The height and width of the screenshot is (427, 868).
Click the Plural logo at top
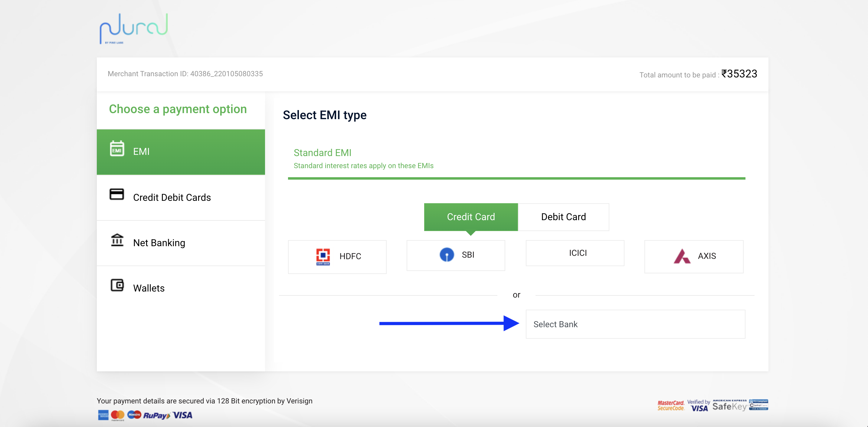(x=134, y=29)
